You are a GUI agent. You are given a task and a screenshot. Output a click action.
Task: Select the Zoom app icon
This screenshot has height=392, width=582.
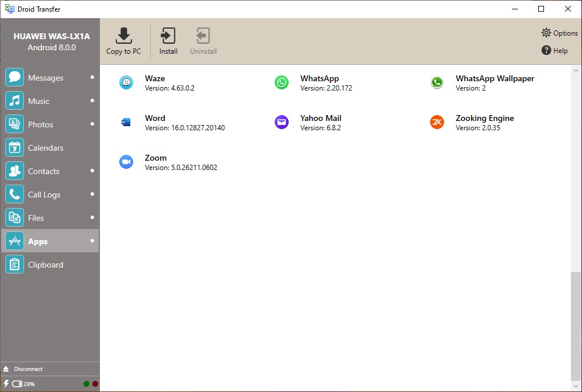point(126,162)
